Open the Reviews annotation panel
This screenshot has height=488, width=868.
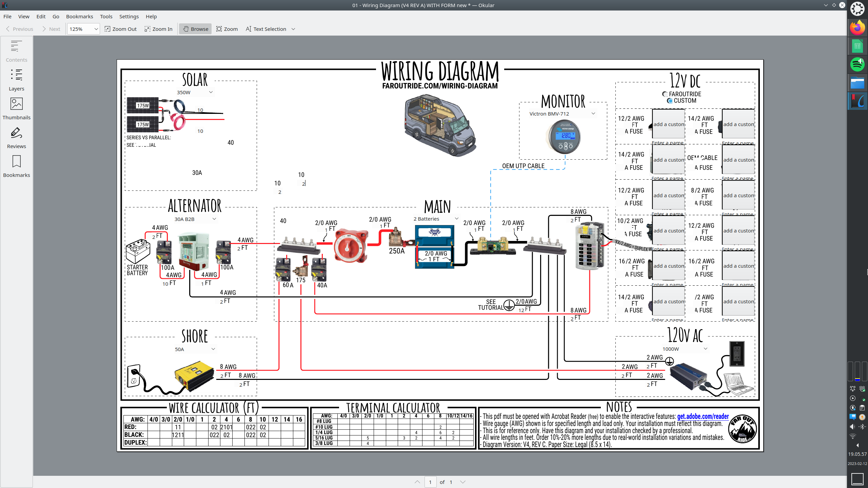[16, 137]
